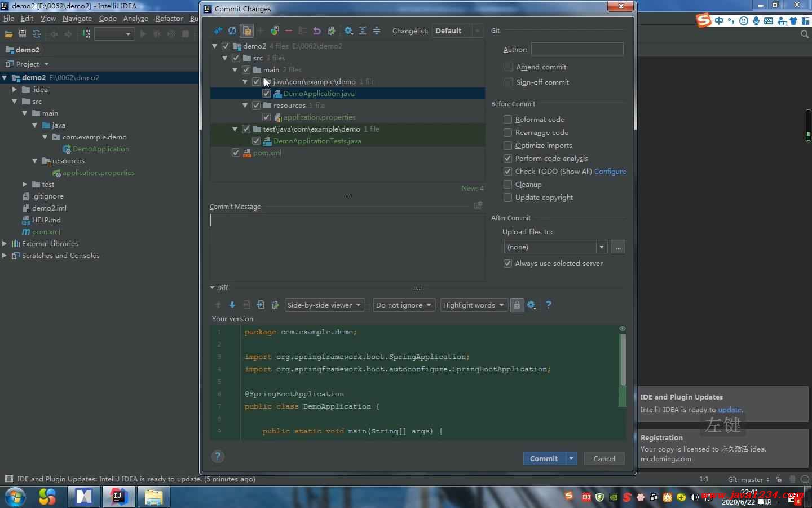Open the Side-by-side viewer dropdown
This screenshot has height=508, width=812.
coord(325,305)
